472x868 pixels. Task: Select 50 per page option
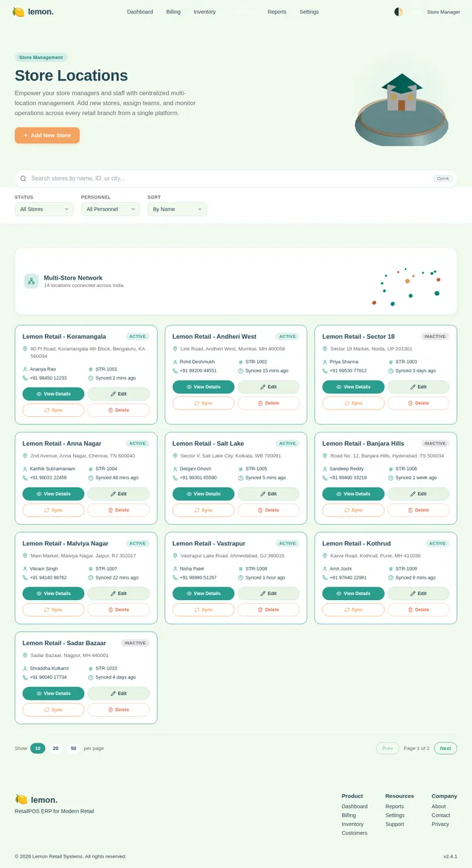pyautogui.click(x=73, y=748)
